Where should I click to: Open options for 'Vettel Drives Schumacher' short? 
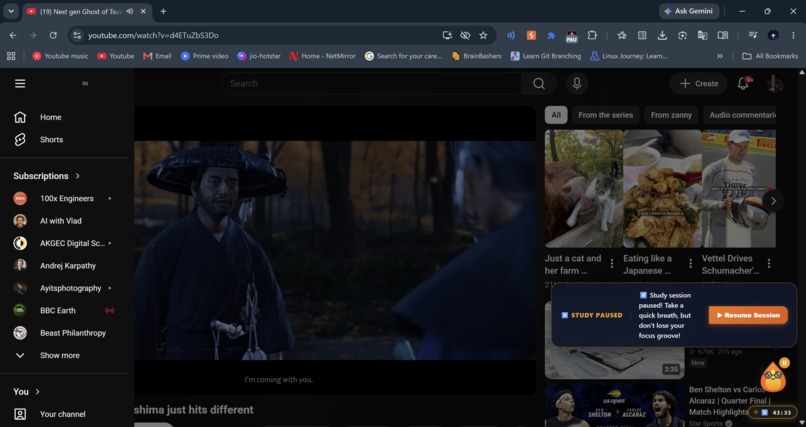tap(769, 264)
